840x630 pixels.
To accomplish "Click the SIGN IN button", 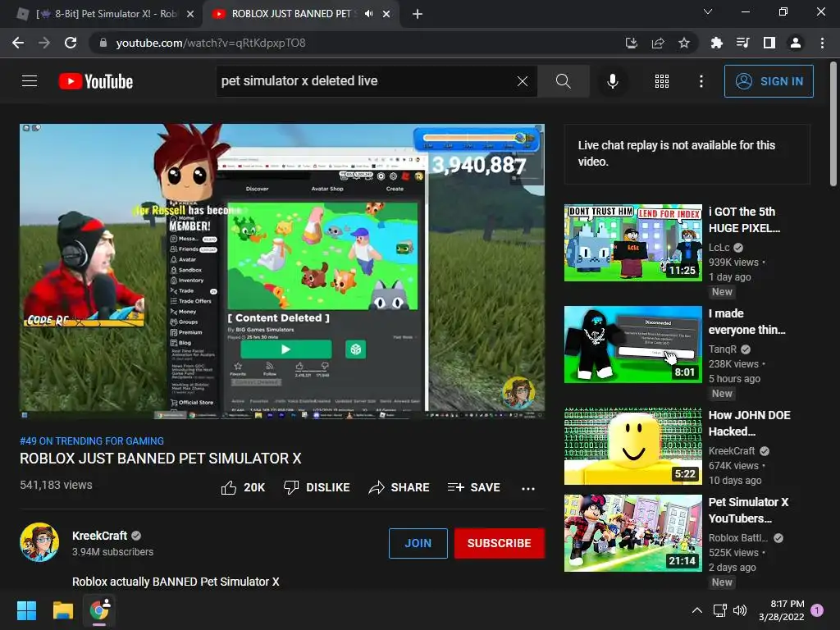I will coord(768,81).
